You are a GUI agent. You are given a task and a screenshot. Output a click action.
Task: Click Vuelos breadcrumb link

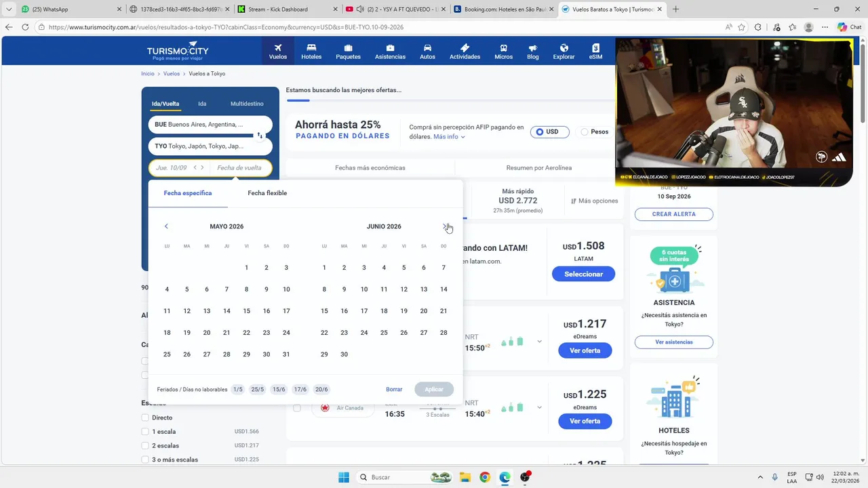(x=172, y=73)
